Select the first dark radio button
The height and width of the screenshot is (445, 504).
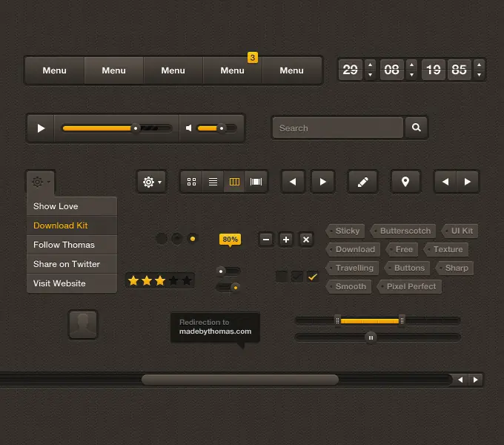[162, 239]
